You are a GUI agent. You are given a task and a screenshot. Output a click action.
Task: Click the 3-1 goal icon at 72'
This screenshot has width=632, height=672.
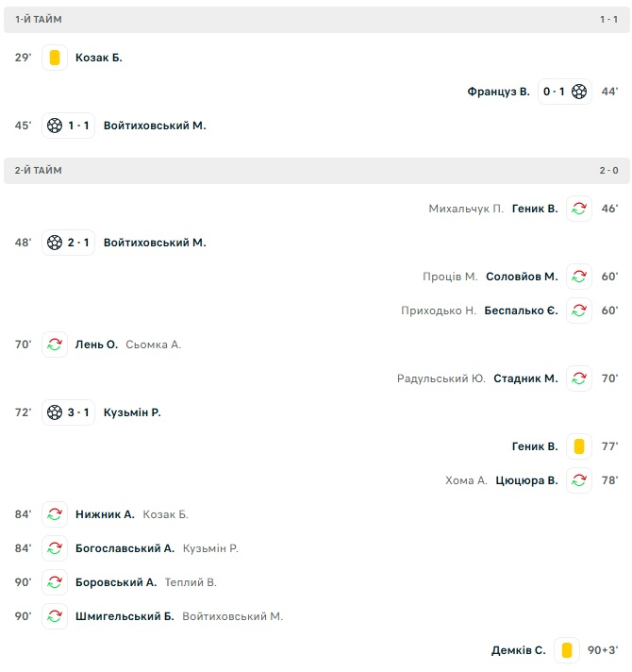[x=55, y=412]
